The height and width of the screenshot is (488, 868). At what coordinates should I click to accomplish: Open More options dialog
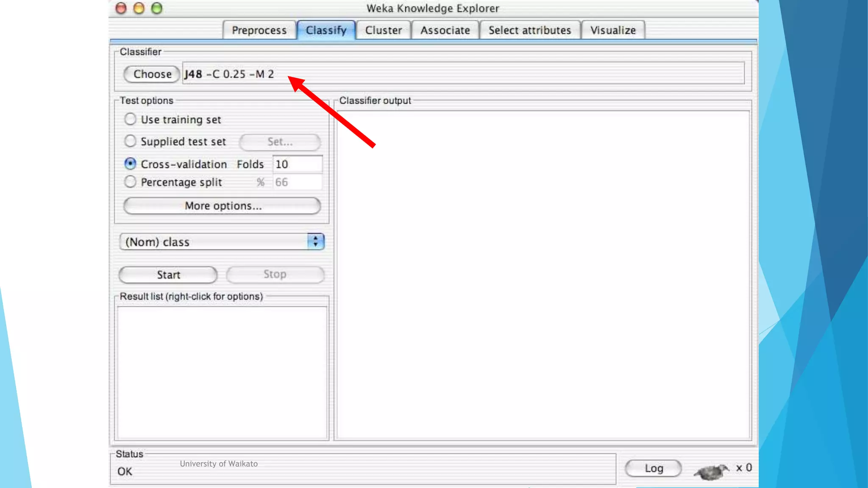tap(222, 206)
